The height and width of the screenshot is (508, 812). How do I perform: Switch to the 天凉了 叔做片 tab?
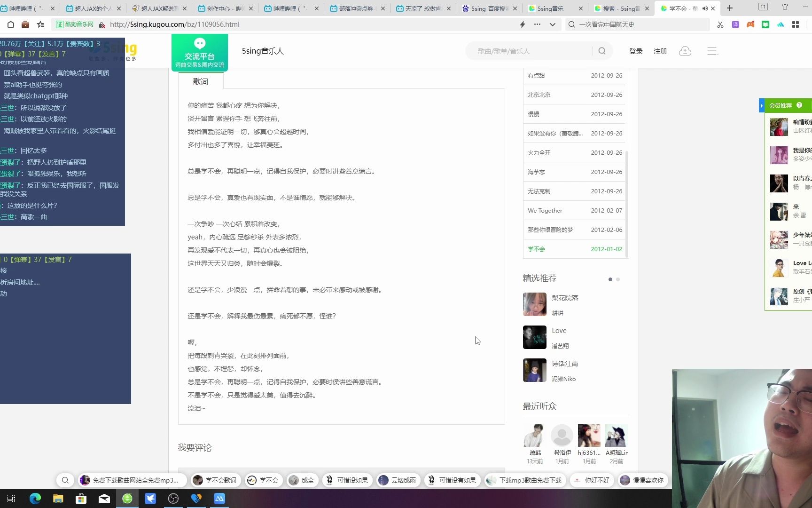424,8
